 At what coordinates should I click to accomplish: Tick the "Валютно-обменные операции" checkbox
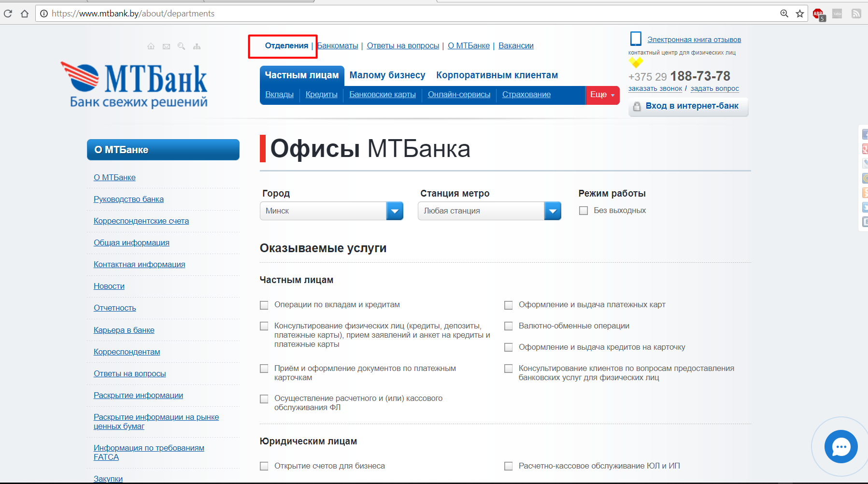(x=508, y=326)
